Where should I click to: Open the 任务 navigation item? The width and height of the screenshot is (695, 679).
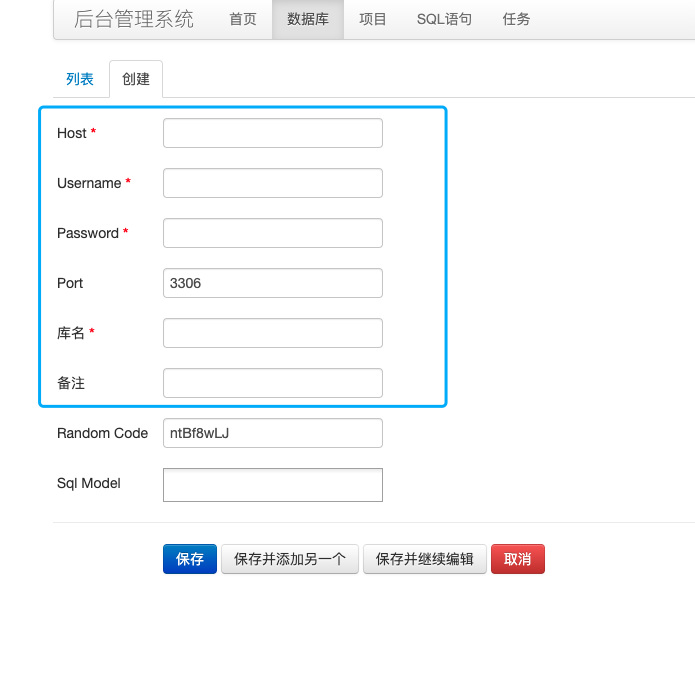coord(516,19)
